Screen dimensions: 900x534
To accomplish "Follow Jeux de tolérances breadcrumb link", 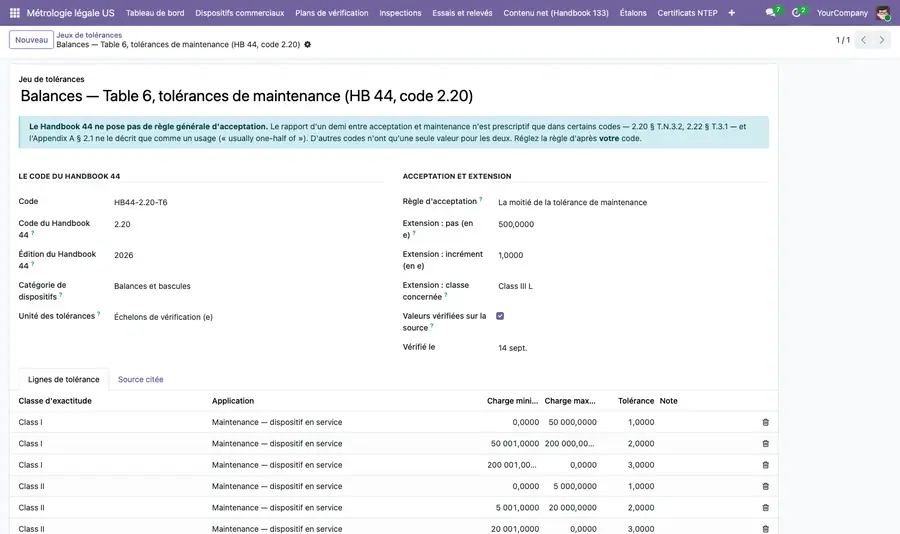I will (x=89, y=35).
